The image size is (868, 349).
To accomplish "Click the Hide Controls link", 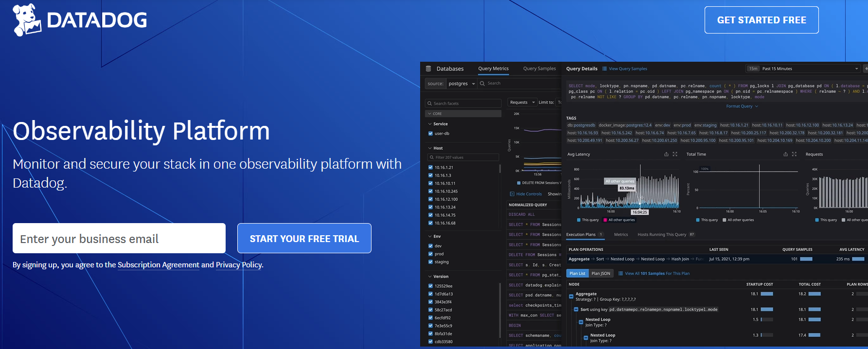I will (529, 194).
